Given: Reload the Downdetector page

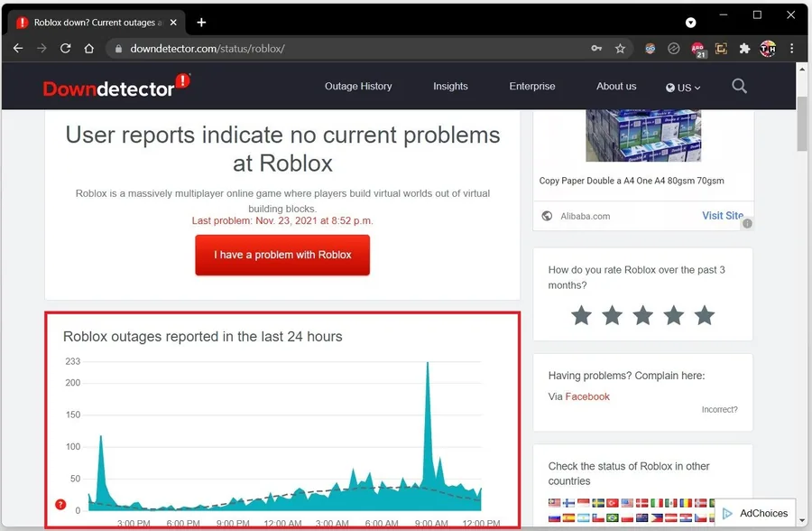Looking at the screenshot, I should (x=65, y=48).
